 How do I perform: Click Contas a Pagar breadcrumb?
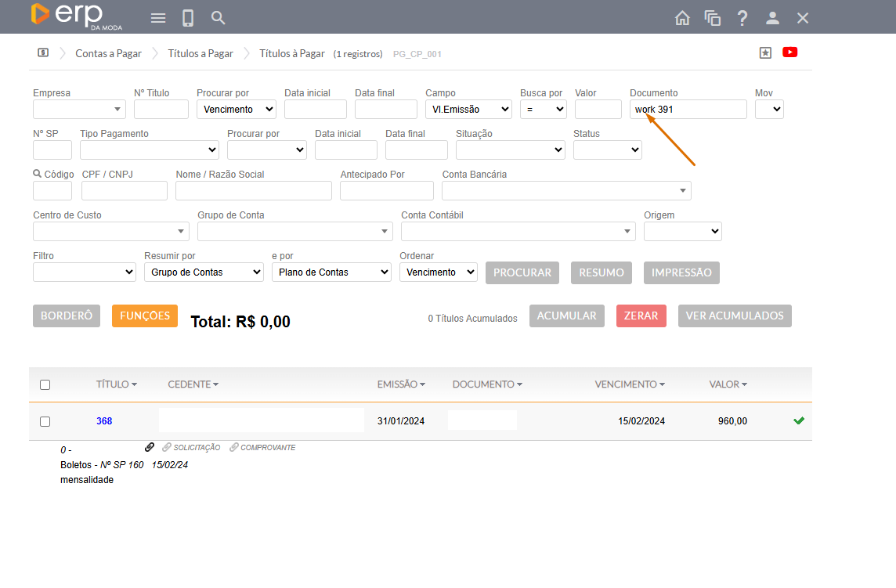point(108,53)
